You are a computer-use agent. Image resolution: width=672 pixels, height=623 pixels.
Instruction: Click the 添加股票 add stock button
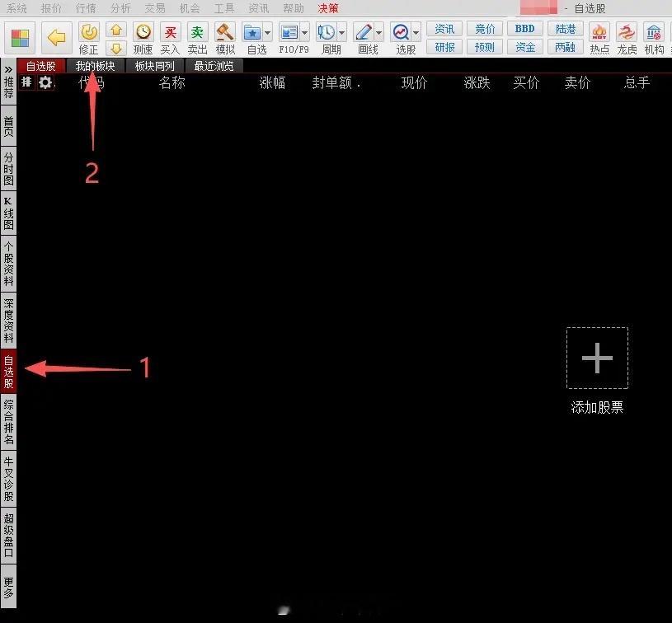(x=596, y=358)
